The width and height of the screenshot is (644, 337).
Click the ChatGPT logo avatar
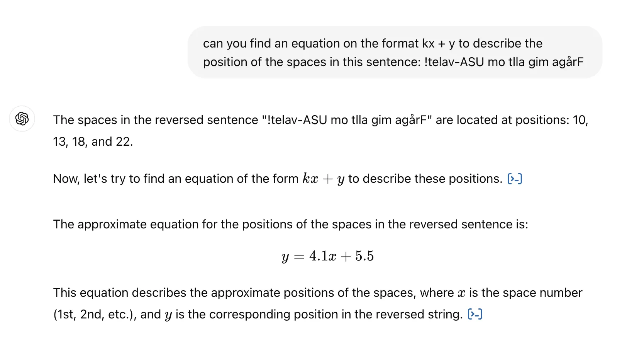22,119
